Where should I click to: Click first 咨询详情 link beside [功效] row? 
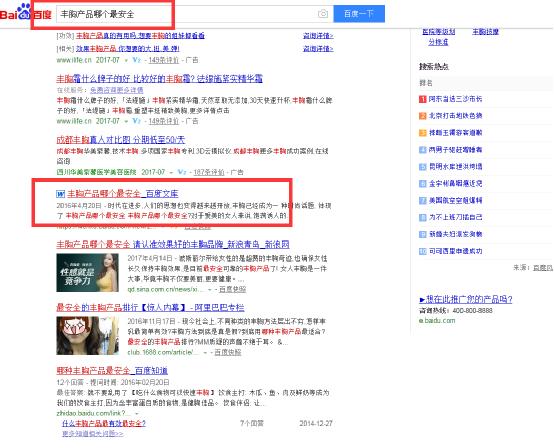[x=318, y=36]
